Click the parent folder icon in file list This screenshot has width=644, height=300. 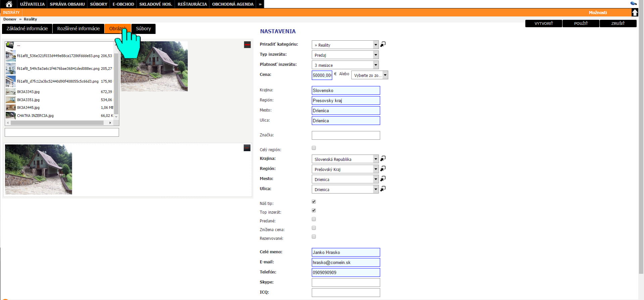10,45
